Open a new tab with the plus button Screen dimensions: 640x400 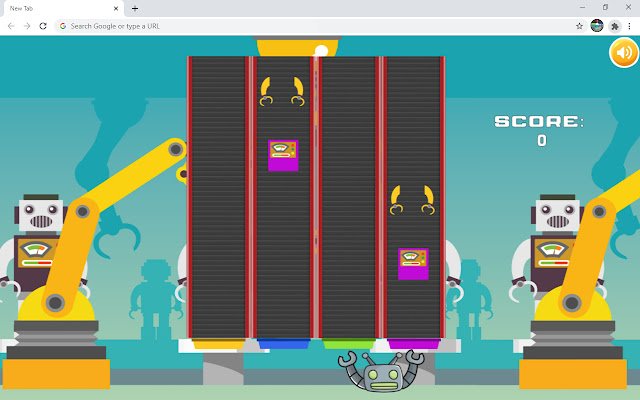point(135,8)
